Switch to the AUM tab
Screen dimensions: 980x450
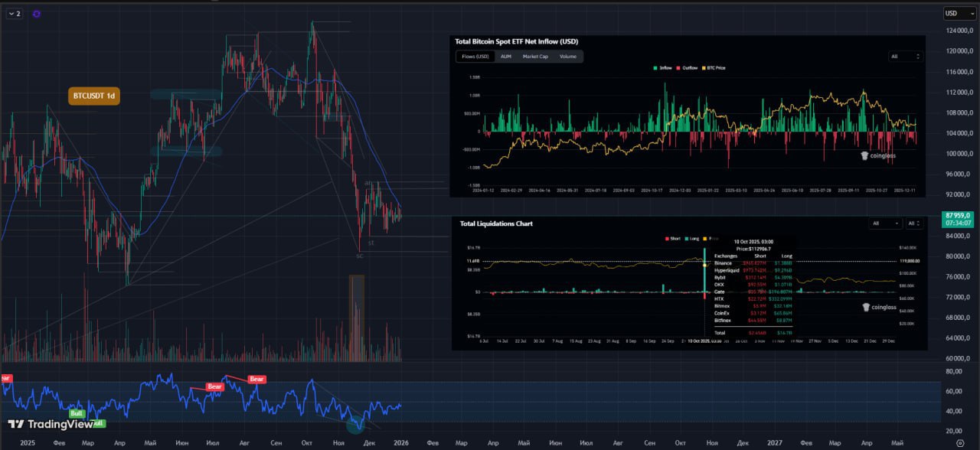click(x=506, y=57)
